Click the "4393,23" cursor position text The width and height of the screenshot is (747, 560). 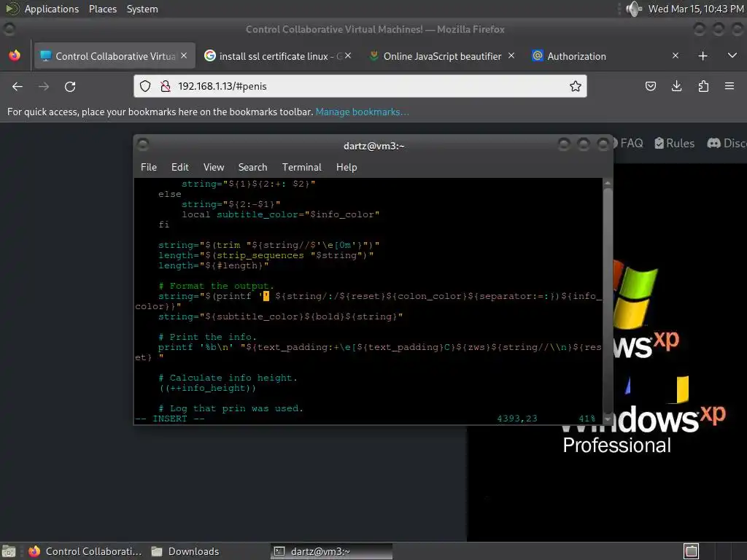(x=517, y=419)
